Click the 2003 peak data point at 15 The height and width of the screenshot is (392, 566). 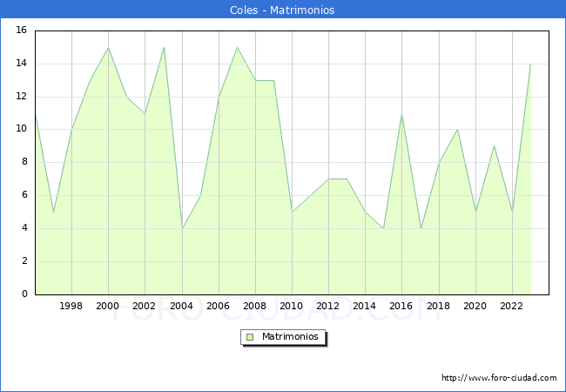(x=164, y=48)
